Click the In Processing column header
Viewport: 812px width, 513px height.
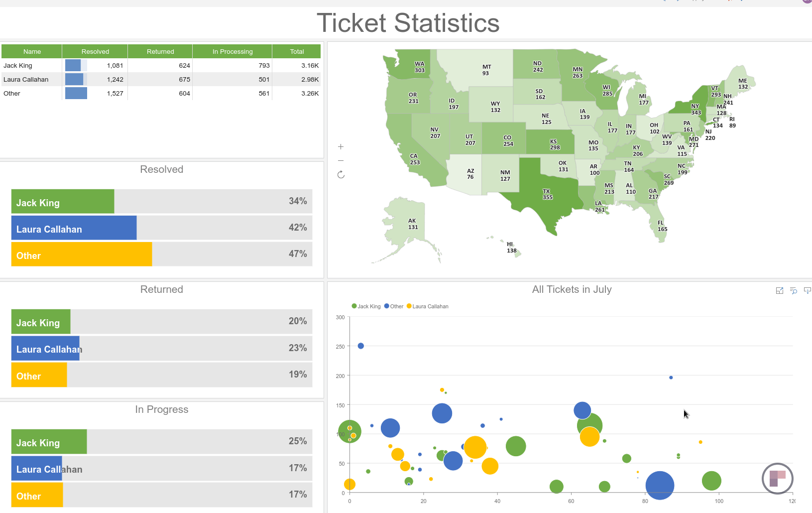click(x=232, y=51)
